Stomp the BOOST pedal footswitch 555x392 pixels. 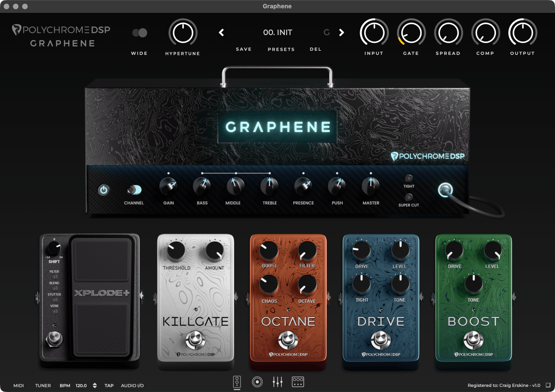[474, 340]
